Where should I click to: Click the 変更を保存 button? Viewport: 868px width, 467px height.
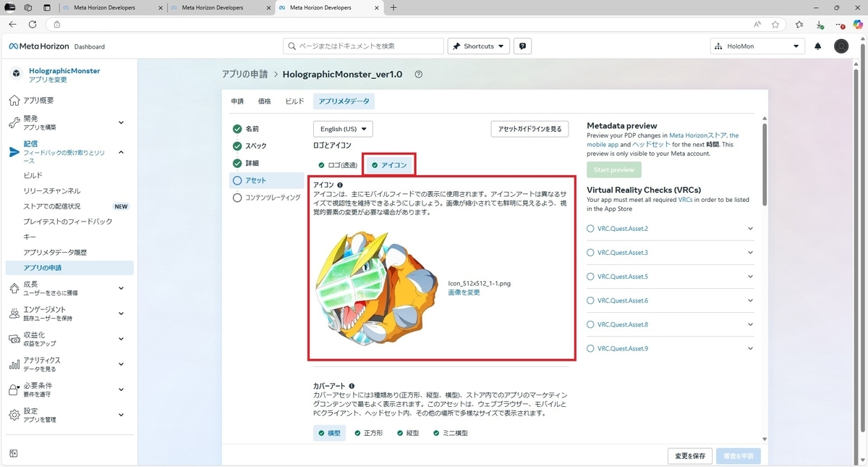click(x=689, y=456)
